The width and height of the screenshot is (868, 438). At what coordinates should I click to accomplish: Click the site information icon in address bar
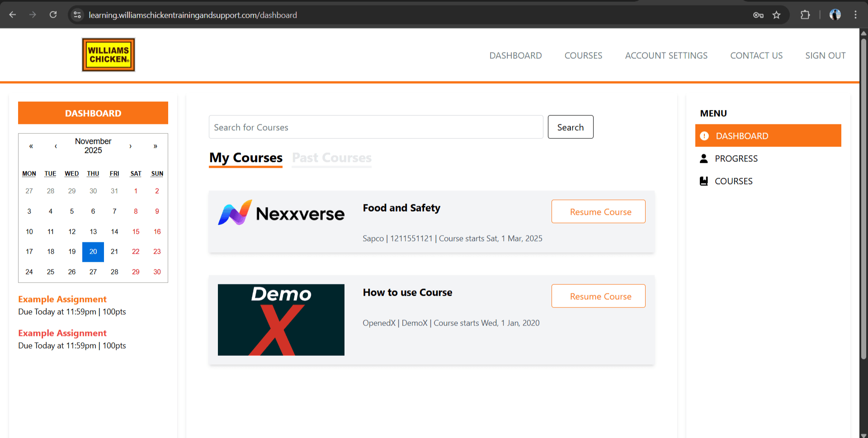click(x=77, y=15)
